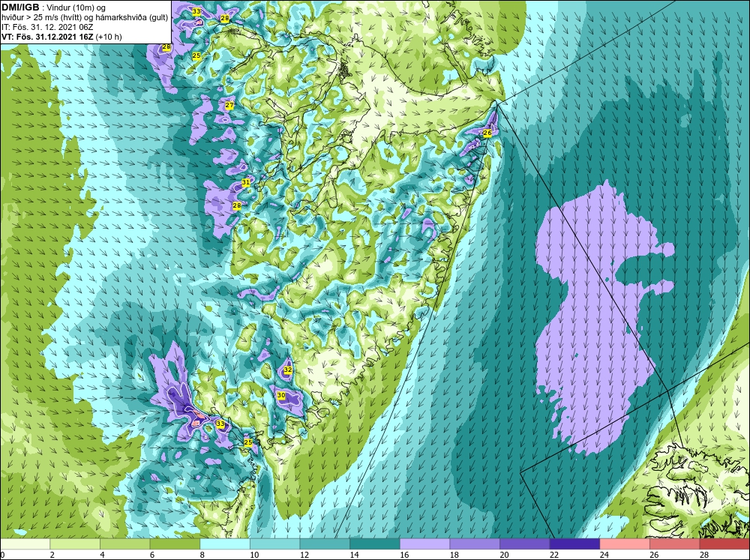750x560 pixels.
Task: Pick the 22–24 m/s dark indigo legend swatch
Action: 574,544
